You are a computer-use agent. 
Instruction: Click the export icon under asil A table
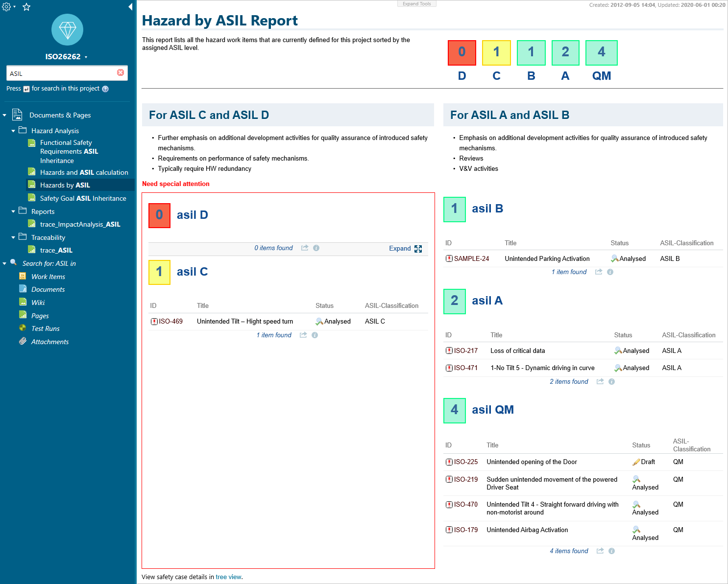[x=600, y=381]
